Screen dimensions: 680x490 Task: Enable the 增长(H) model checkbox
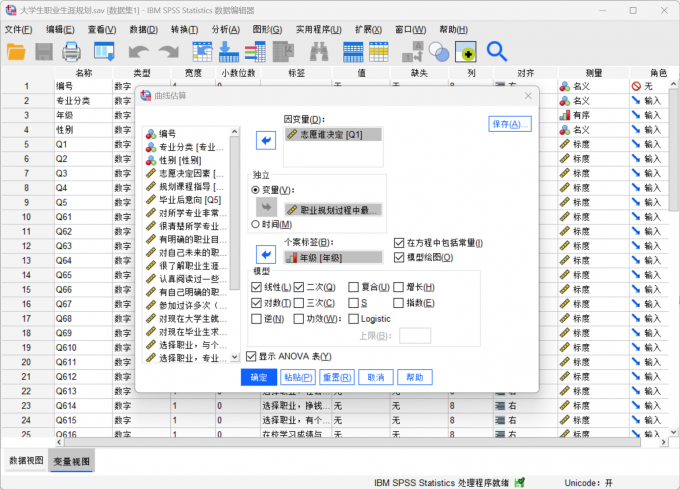(398, 287)
